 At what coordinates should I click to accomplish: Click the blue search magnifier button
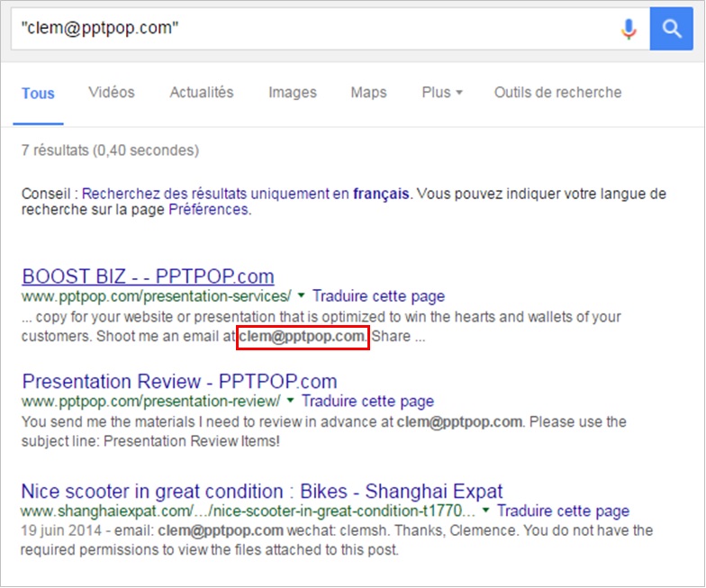coord(672,29)
